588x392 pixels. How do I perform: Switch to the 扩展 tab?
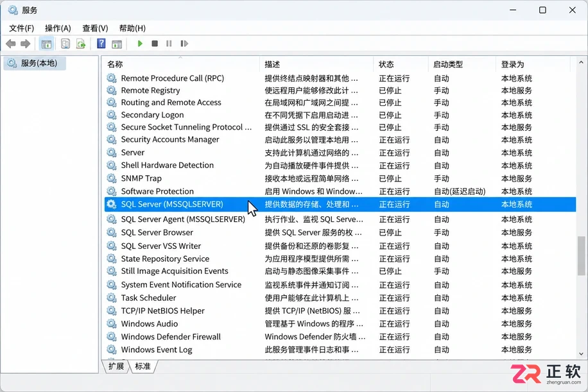click(x=116, y=366)
